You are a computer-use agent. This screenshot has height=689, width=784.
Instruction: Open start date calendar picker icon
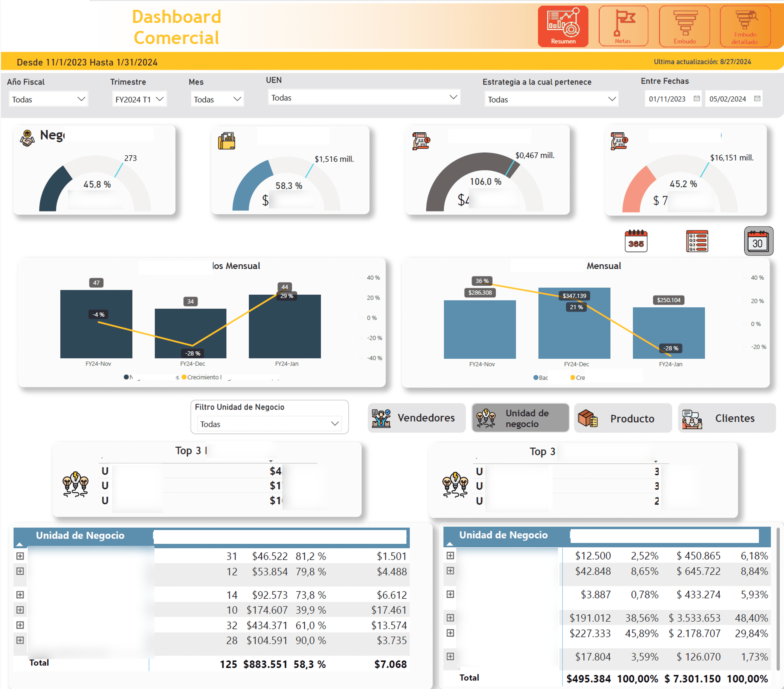point(696,99)
